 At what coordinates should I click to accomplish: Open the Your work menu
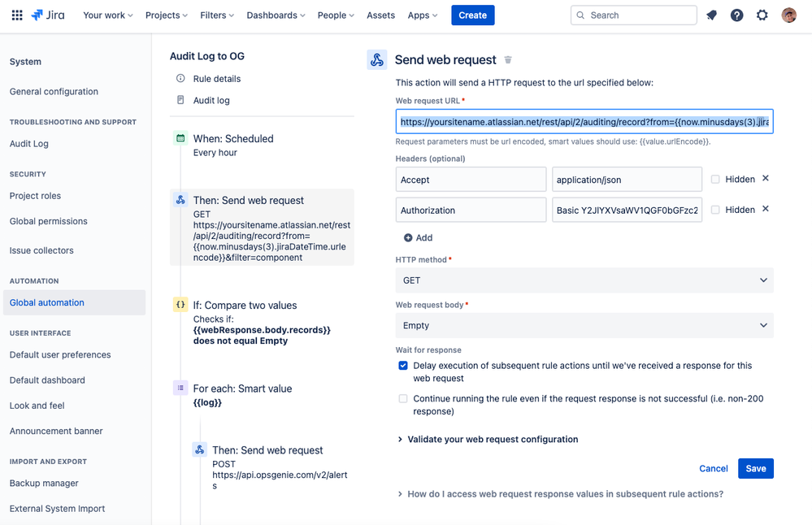(x=108, y=15)
